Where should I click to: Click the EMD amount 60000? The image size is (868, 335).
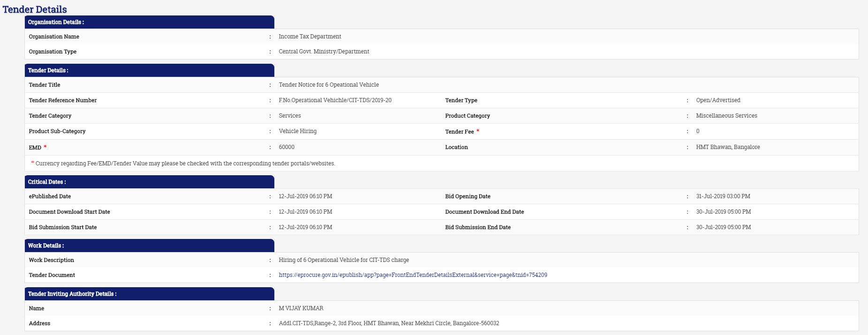click(x=287, y=147)
